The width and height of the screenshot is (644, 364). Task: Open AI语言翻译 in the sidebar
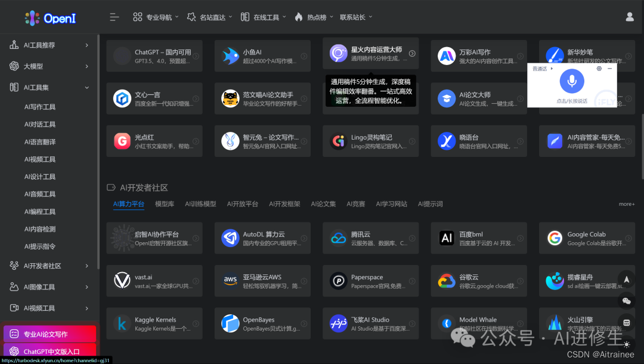[x=40, y=142]
